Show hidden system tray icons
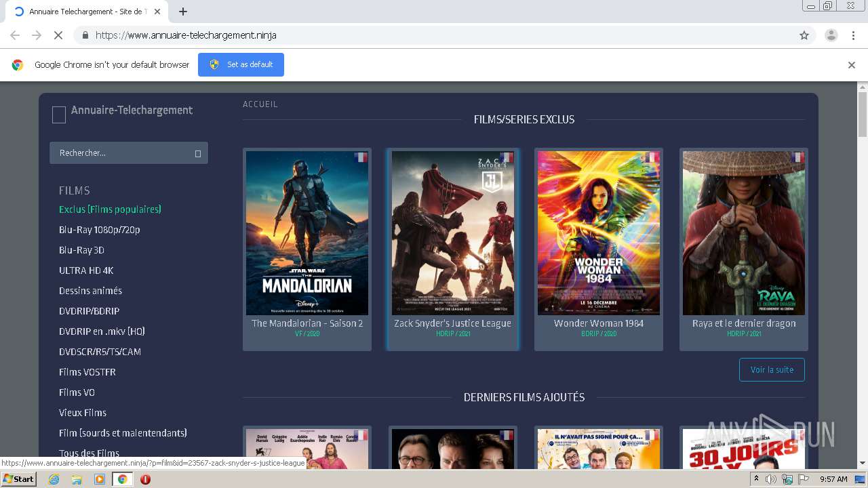The height and width of the screenshot is (488, 868). (x=756, y=479)
